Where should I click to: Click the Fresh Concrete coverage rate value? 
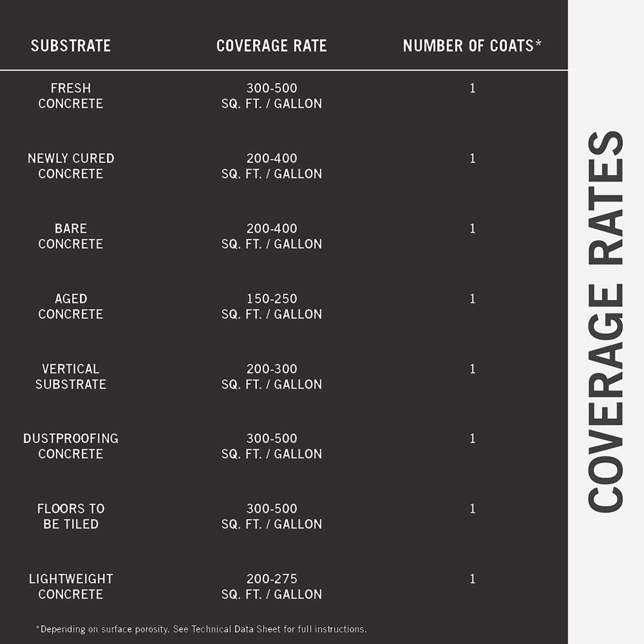point(271,96)
